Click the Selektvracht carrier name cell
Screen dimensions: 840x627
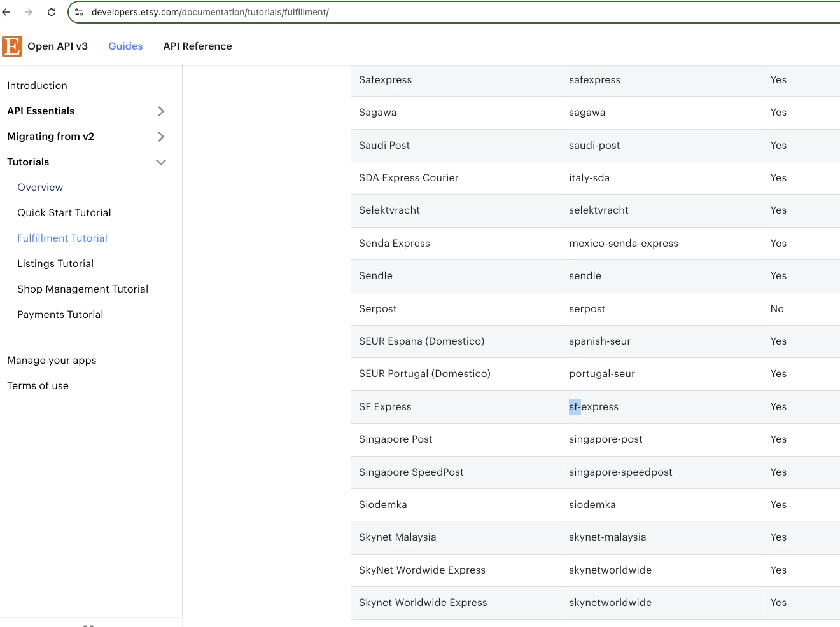[x=456, y=210]
